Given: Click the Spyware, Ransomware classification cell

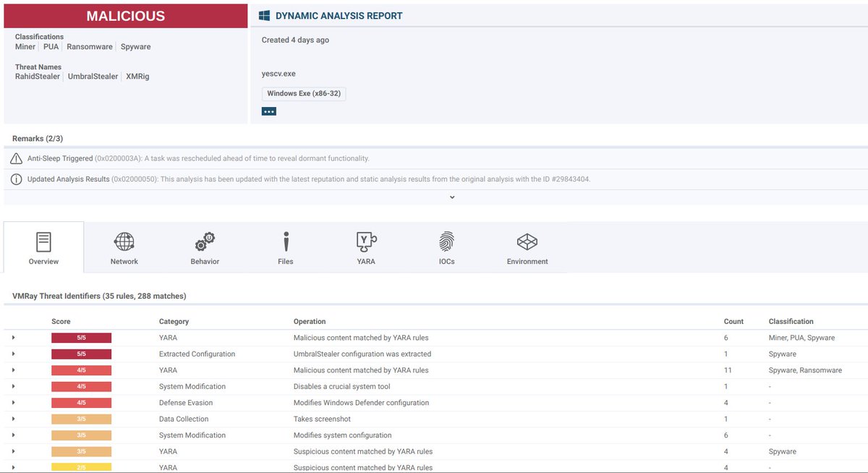Looking at the screenshot, I should point(805,370).
